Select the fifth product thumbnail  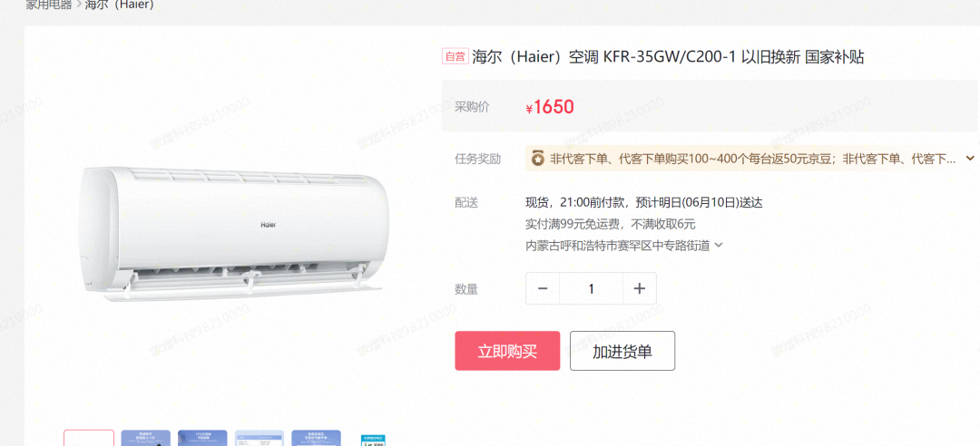tap(317, 438)
